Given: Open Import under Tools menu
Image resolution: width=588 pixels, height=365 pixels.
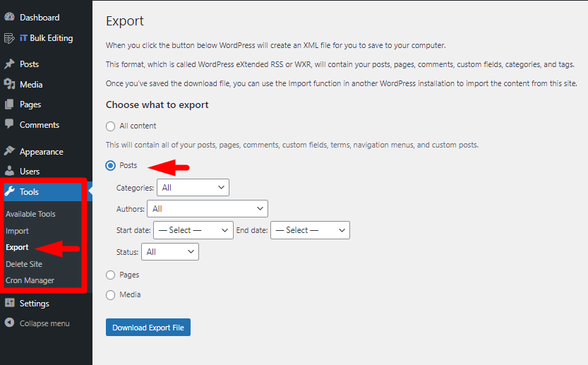Looking at the screenshot, I should click(17, 231).
